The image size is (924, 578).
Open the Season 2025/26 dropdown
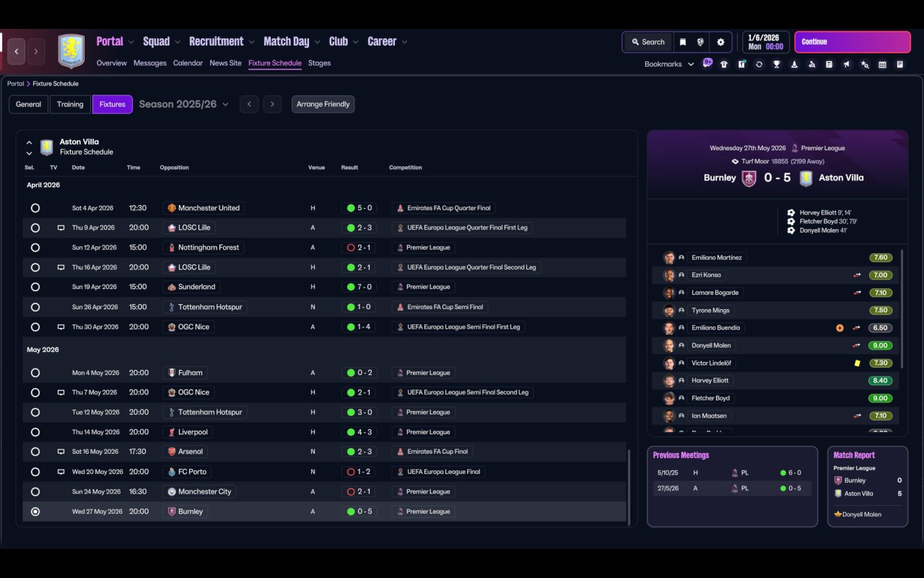click(184, 104)
